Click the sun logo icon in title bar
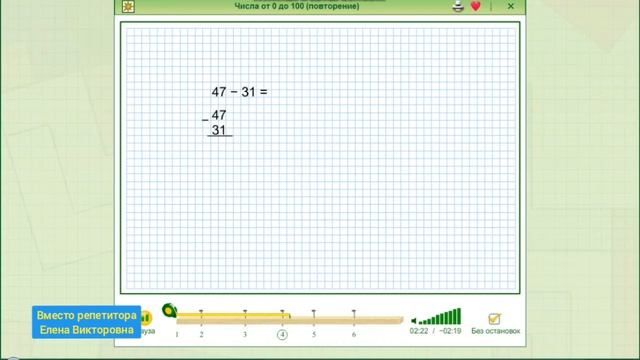The height and width of the screenshot is (360, 640). 128,6
